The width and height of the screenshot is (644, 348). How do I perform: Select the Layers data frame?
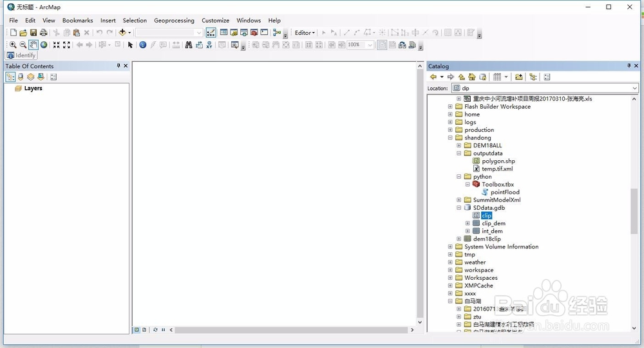point(33,88)
